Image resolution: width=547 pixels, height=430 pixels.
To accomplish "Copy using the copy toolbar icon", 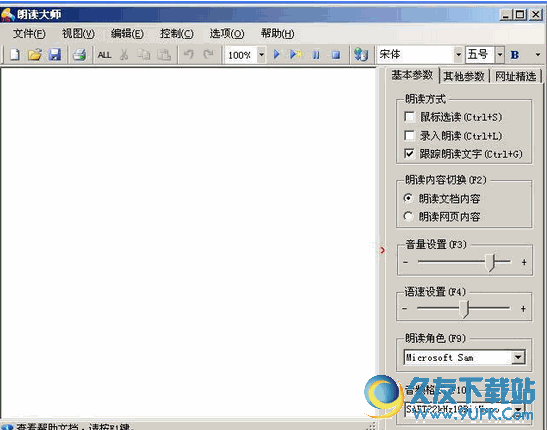I will pos(144,55).
